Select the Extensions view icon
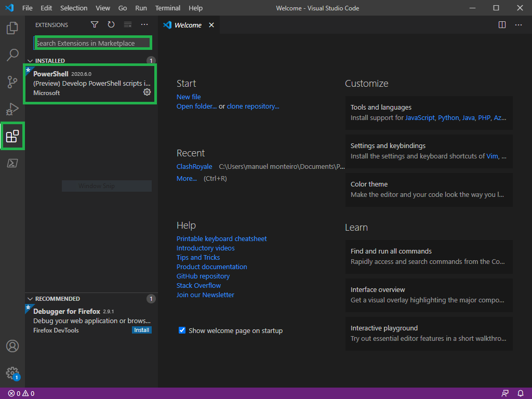 [12, 136]
